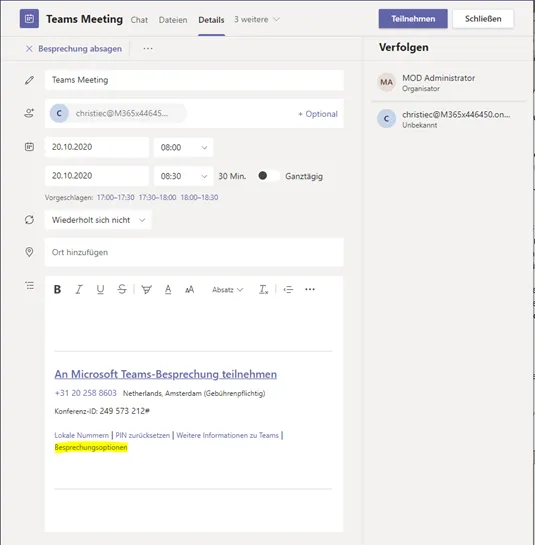This screenshot has height=545, width=535.
Task: Open the Wiederholt sich nicht recurrence dropdown
Action: click(98, 220)
